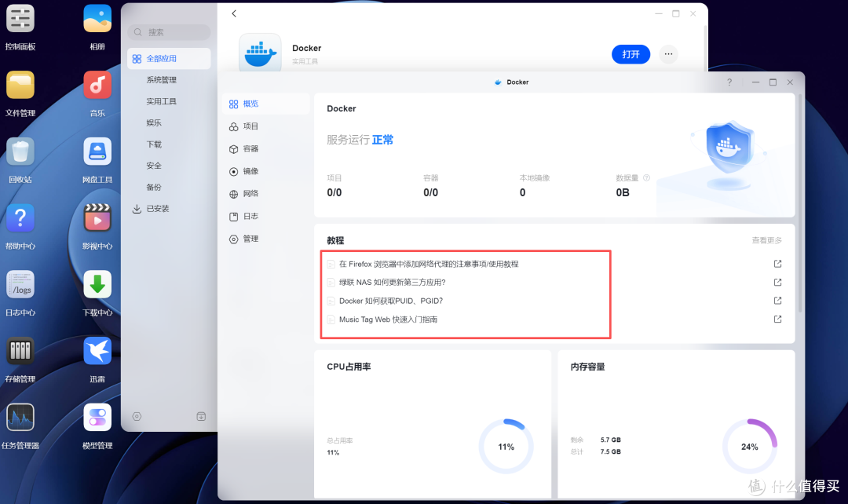Go back using the app center arrow
Screen dimensions: 848x504
234,13
